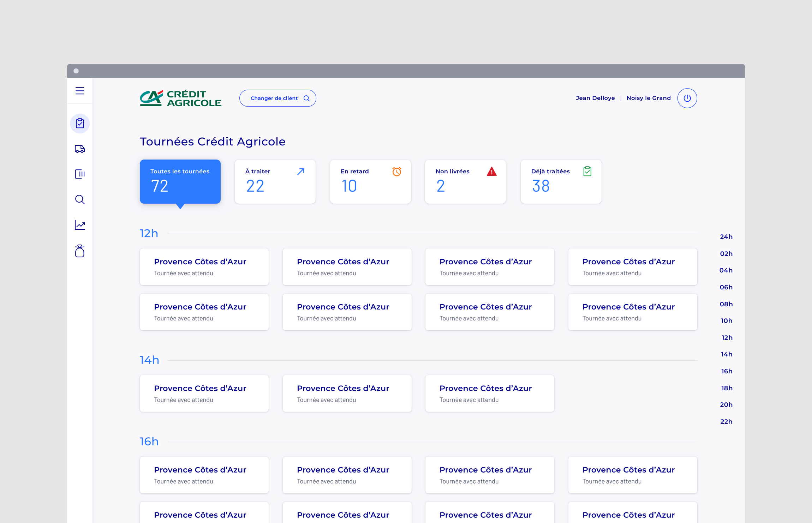Filter by Non livrées card
This screenshot has width=812, height=523.
(x=465, y=181)
